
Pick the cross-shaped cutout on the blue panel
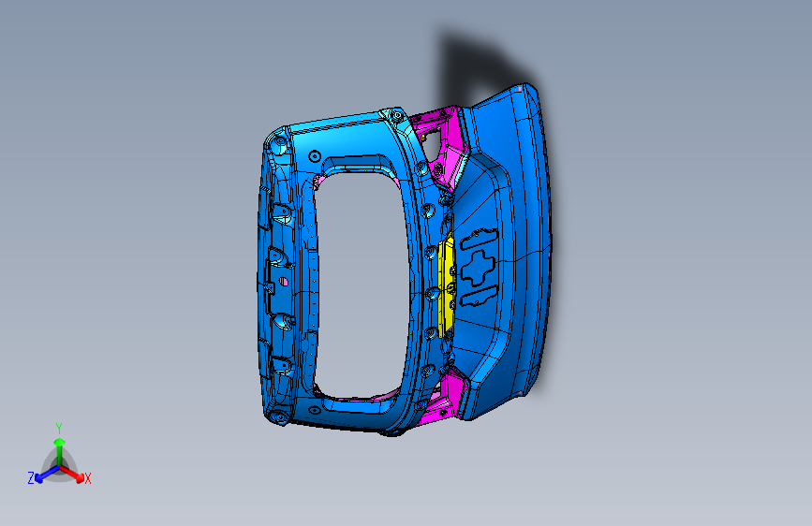pyautogui.click(x=479, y=267)
